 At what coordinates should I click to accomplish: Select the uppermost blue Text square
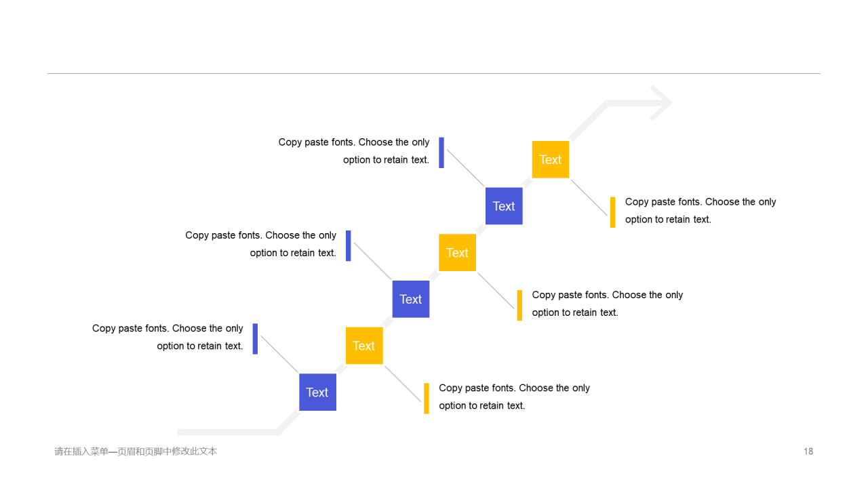[x=504, y=206]
